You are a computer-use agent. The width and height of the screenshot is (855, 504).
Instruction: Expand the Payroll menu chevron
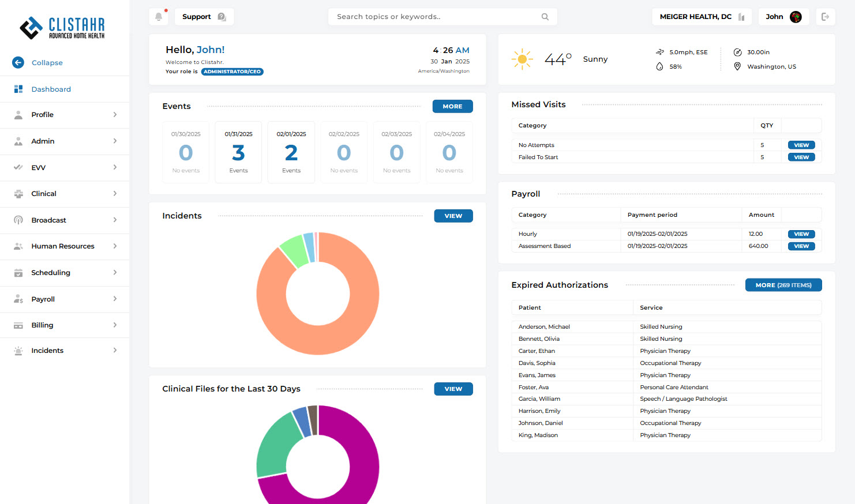click(115, 299)
